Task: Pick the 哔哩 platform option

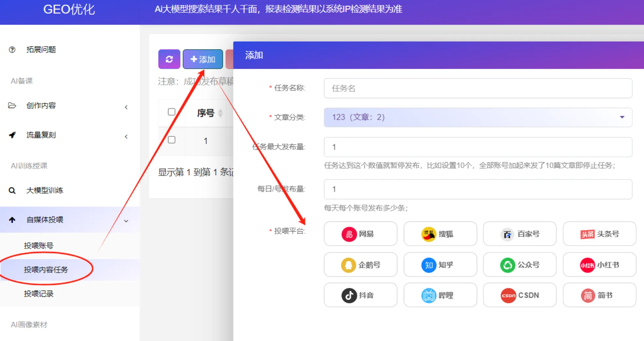Action: [440, 295]
